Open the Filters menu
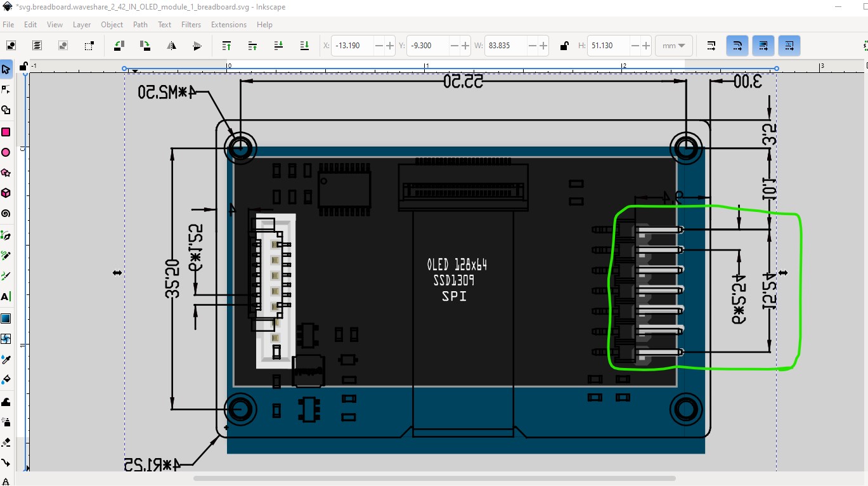Image resolution: width=868 pixels, height=486 pixels. (191, 25)
